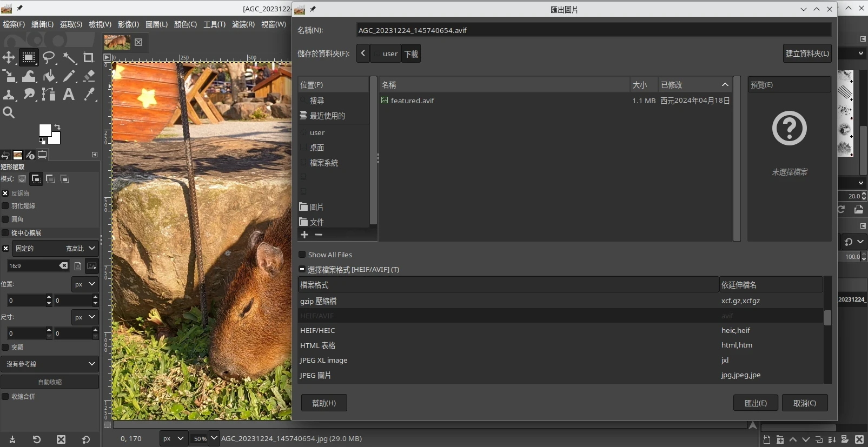Open the Filters menu
This screenshot has height=447, width=868.
(243, 24)
